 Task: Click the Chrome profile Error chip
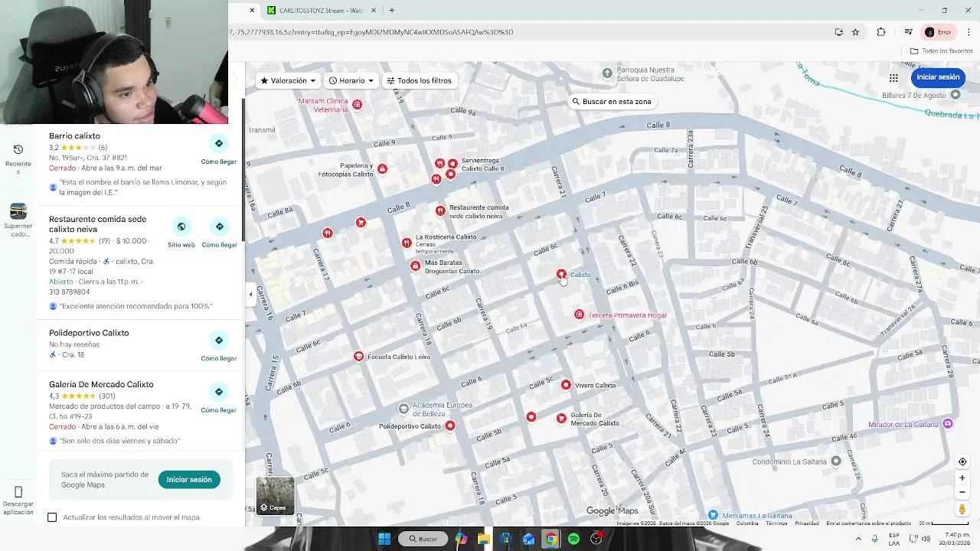click(x=938, y=32)
